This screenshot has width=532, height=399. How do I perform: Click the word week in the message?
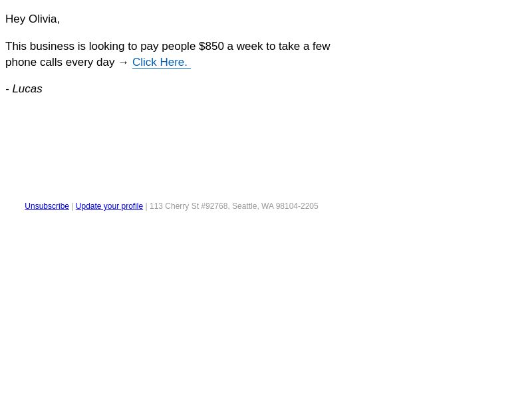pyautogui.click(x=250, y=46)
